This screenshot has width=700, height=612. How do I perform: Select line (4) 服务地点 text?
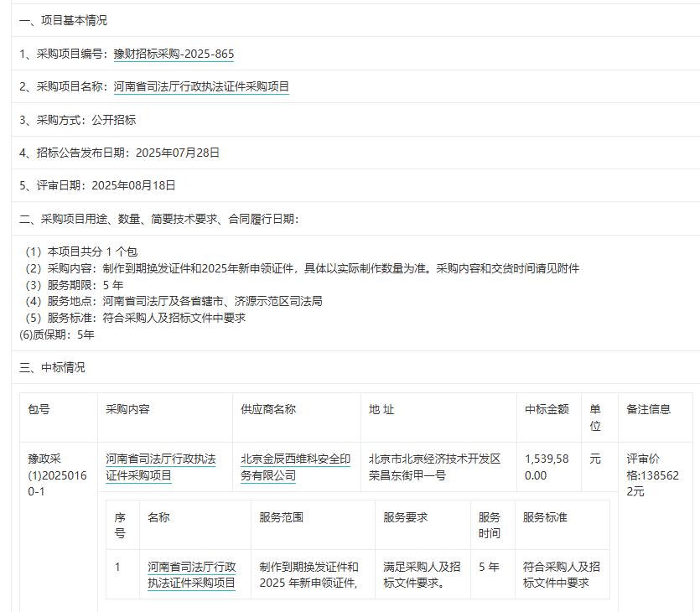[x=174, y=301]
